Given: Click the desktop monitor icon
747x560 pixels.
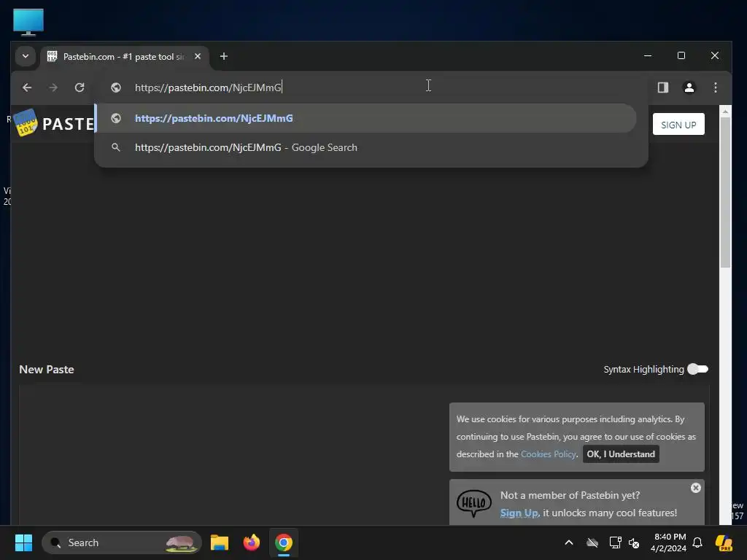Looking at the screenshot, I should point(28,22).
